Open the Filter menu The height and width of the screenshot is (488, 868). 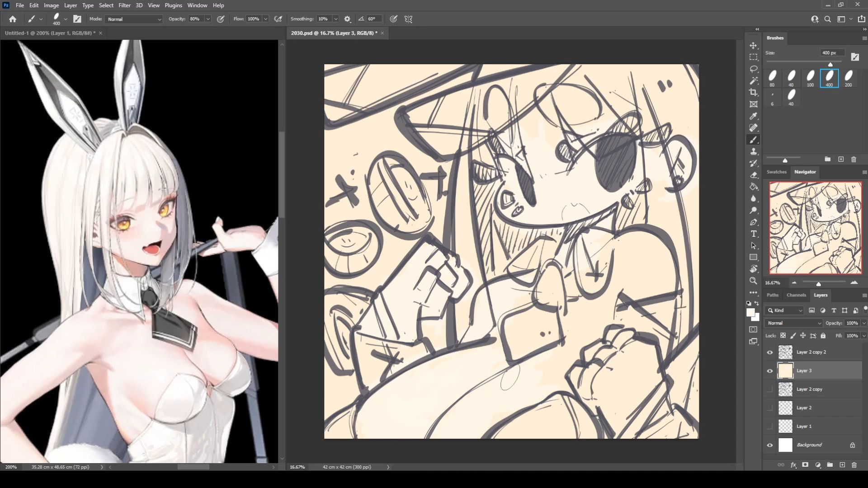pyautogui.click(x=124, y=5)
